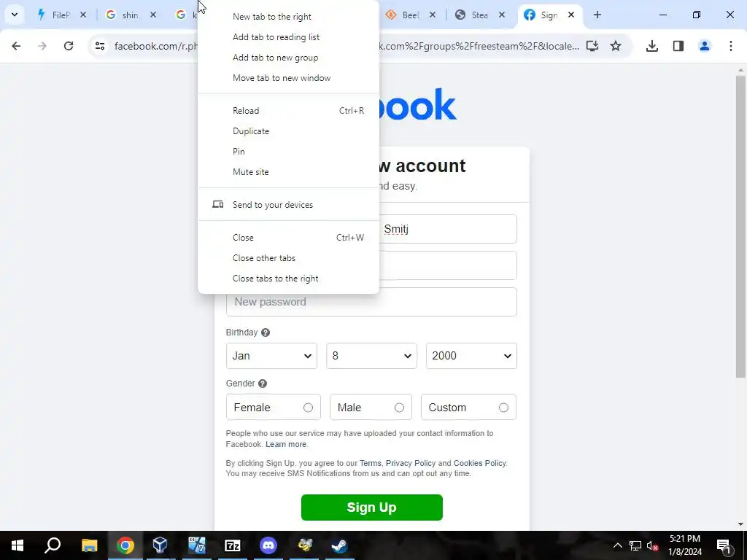Click the New password input field
The width and height of the screenshot is (747, 560).
coord(371,302)
